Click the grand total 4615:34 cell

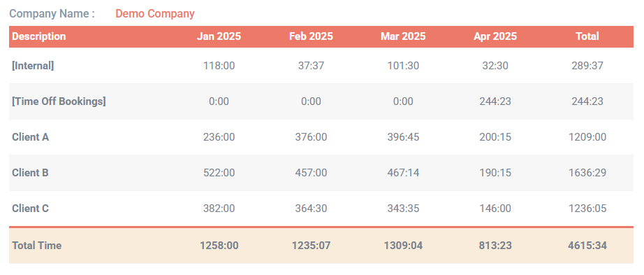click(587, 246)
